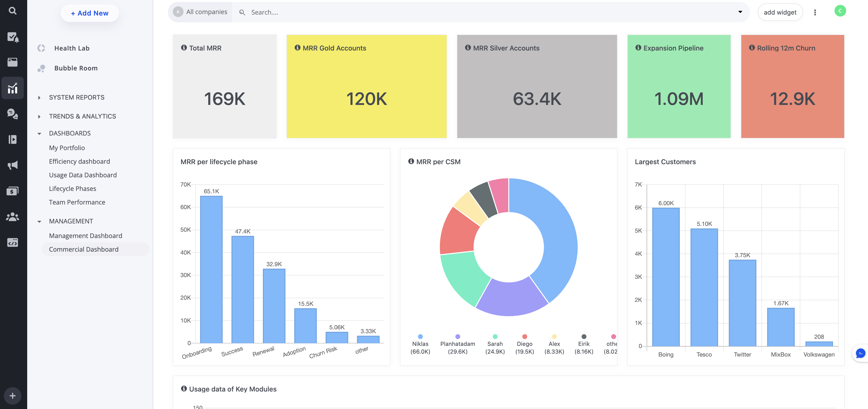Click the info icon beside Total MRR
The height and width of the screenshot is (409, 868).
[x=184, y=48]
